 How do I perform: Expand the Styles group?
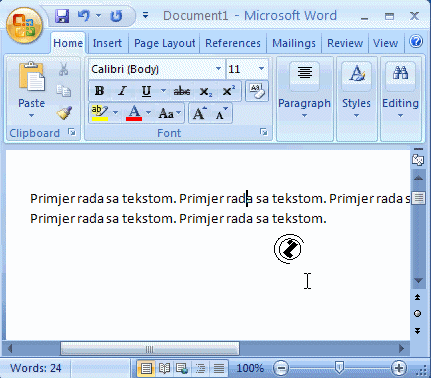click(356, 100)
